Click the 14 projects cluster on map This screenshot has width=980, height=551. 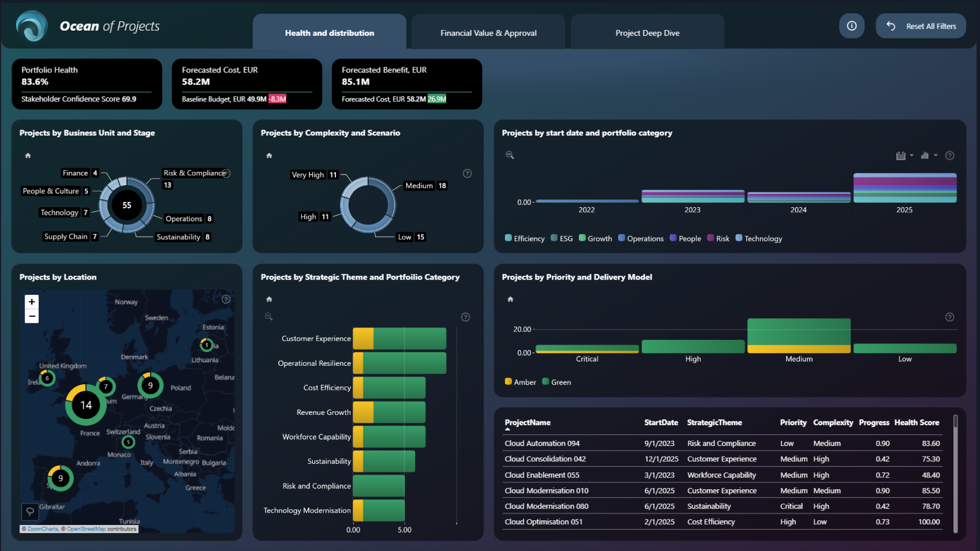(x=86, y=405)
